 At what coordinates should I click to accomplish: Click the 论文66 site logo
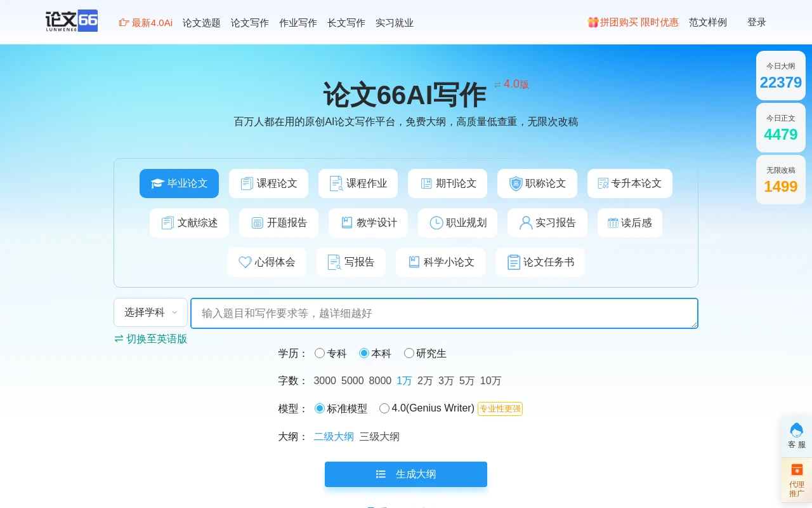point(71,21)
